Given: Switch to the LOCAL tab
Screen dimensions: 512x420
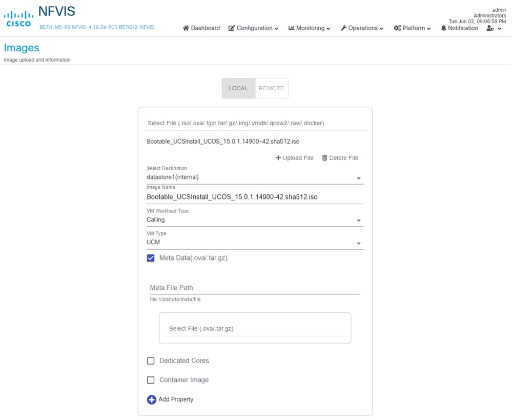Looking at the screenshot, I should point(238,88).
